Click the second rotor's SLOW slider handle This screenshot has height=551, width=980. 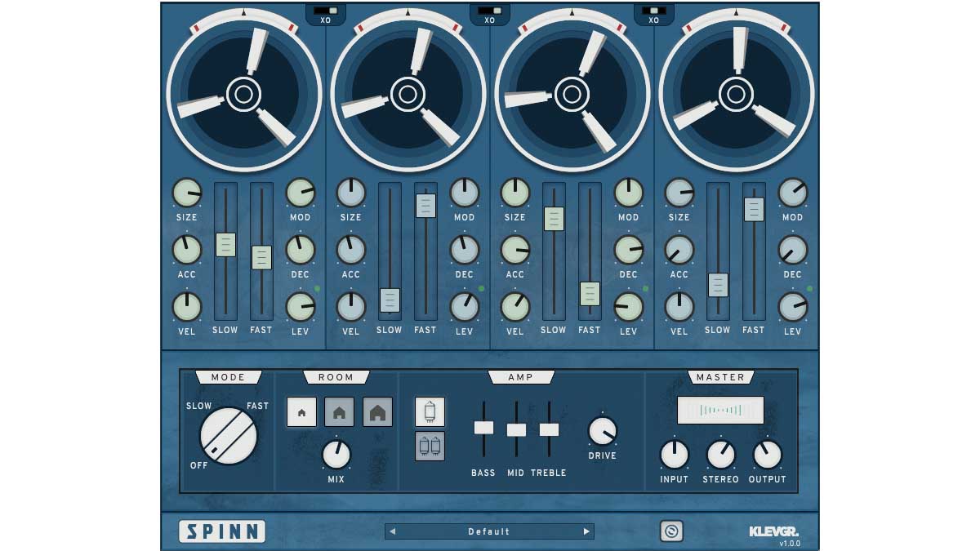point(390,300)
